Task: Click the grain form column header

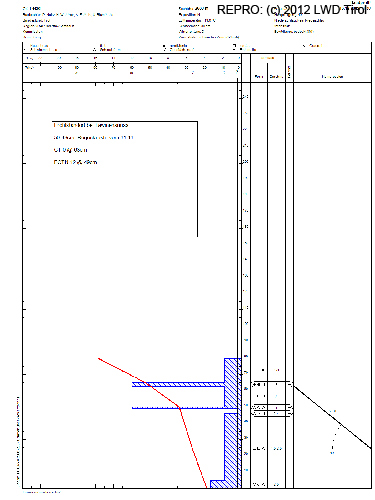Action: pyautogui.click(x=259, y=77)
